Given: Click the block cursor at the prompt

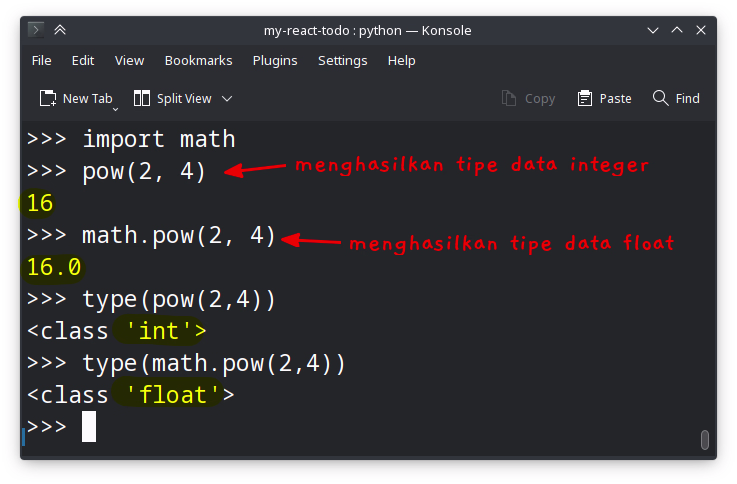Looking at the screenshot, I should (x=89, y=427).
